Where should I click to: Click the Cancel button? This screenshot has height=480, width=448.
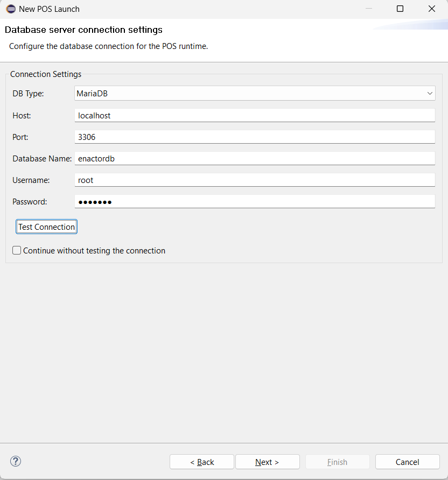407,462
